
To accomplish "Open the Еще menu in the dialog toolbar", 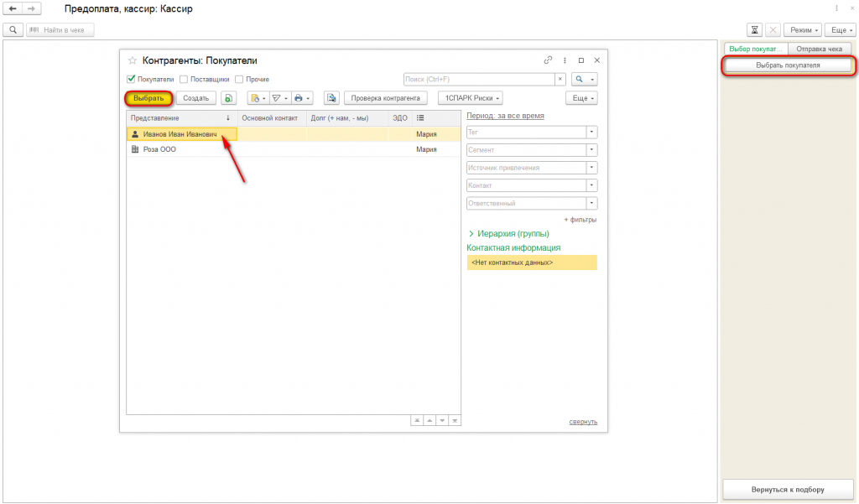I will point(581,99).
